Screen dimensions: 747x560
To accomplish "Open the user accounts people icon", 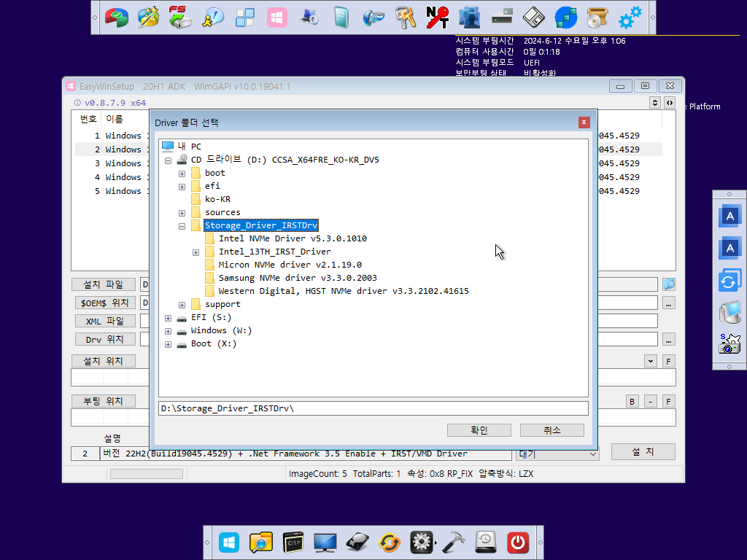I will tap(469, 17).
